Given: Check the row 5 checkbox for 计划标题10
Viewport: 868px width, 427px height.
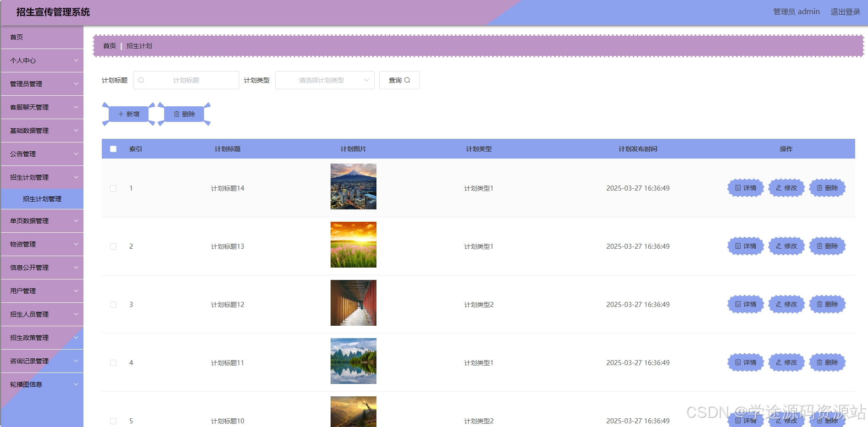Looking at the screenshot, I should click(x=113, y=421).
